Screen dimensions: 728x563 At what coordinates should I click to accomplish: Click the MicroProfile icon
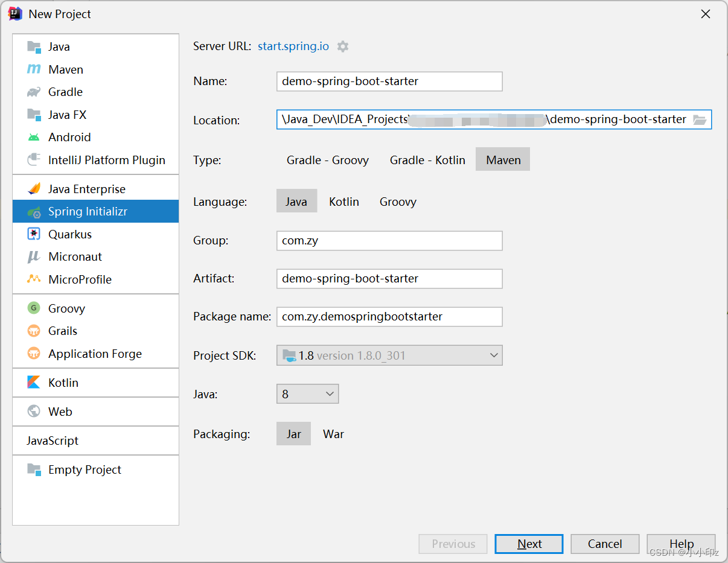(x=34, y=279)
